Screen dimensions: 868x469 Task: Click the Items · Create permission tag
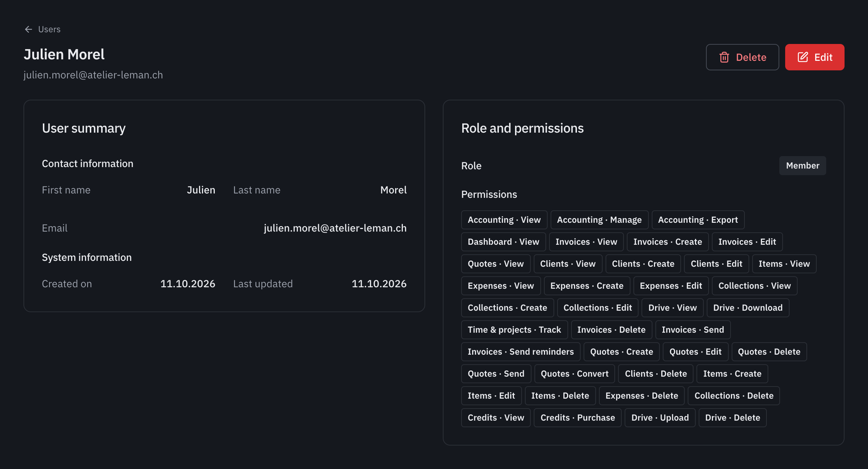click(732, 374)
